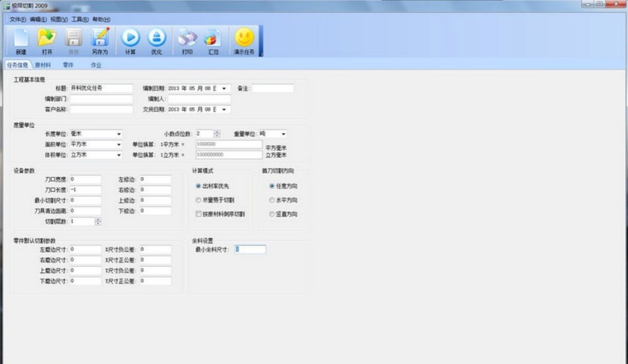Click the 保存 (Save) floppy disk icon
628x364 pixels.
73,38
